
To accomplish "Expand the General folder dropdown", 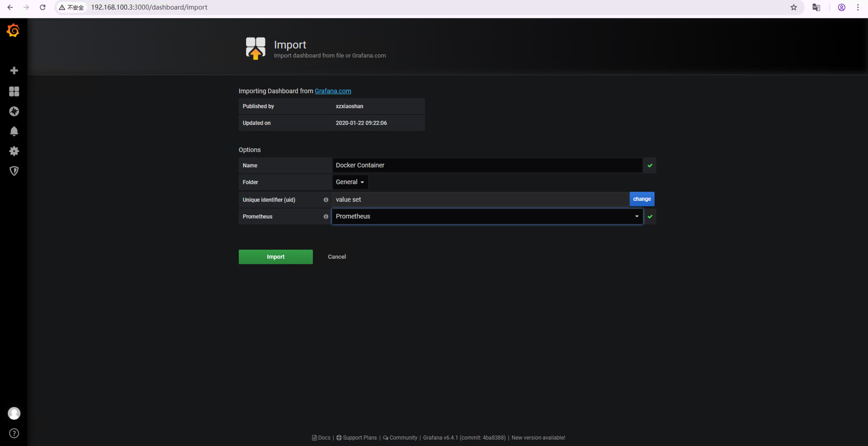I will (350, 182).
